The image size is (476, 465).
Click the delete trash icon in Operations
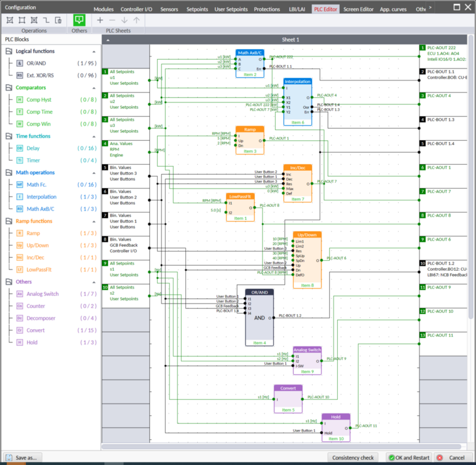pyautogui.click(x=58, y=20)
